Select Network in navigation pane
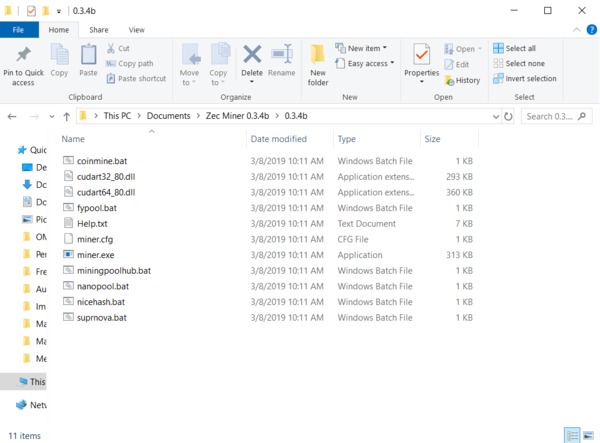 pyautogui.click(x=31, y=405)
